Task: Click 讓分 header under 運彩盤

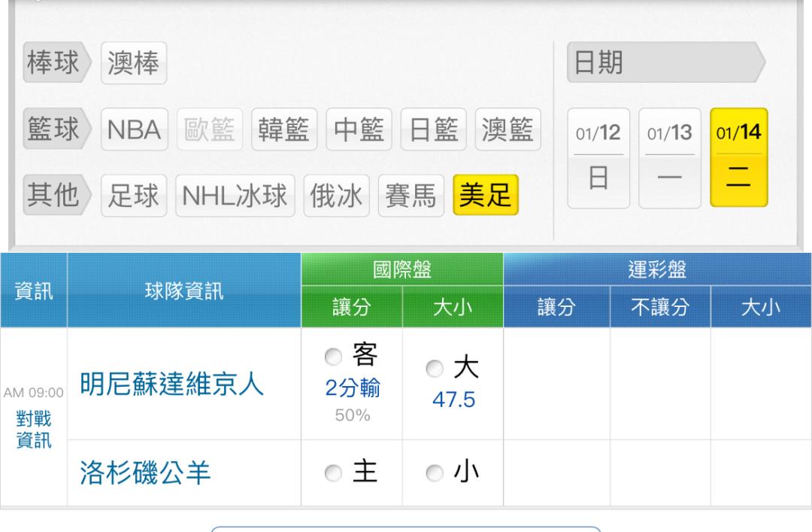Action: pyautogui.click(x=556, y=307)
